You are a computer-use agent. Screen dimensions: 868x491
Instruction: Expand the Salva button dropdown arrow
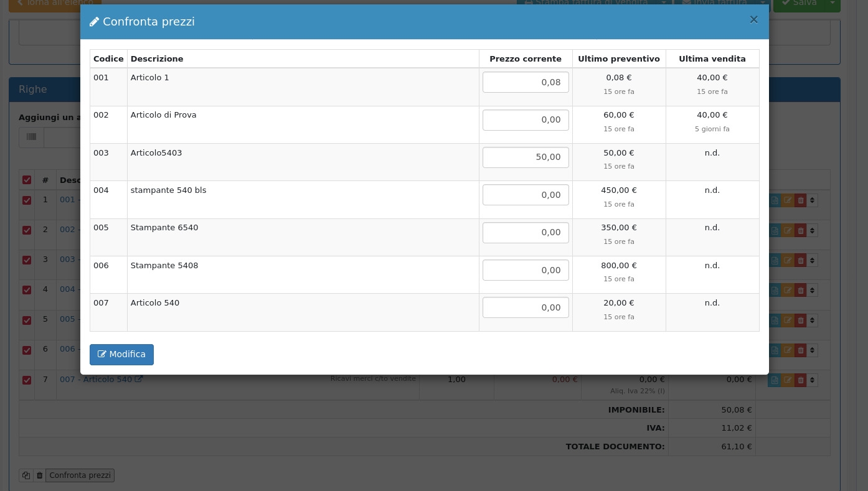pyautogui.click(x=833, y=3)
